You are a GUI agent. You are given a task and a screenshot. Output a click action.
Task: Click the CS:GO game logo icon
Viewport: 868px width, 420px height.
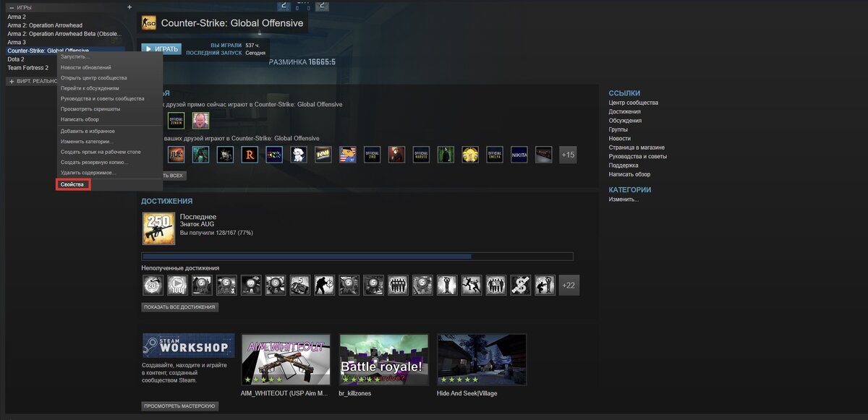point(149,24)
